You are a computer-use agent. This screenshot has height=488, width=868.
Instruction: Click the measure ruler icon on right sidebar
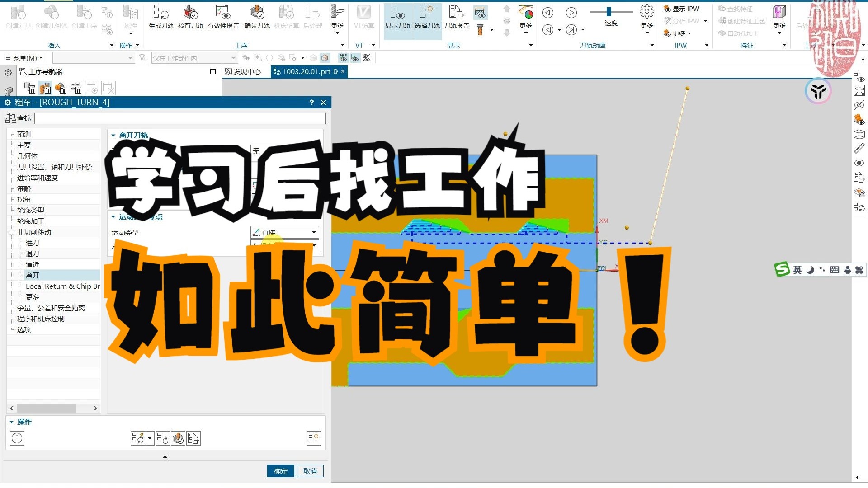[859, 148]
